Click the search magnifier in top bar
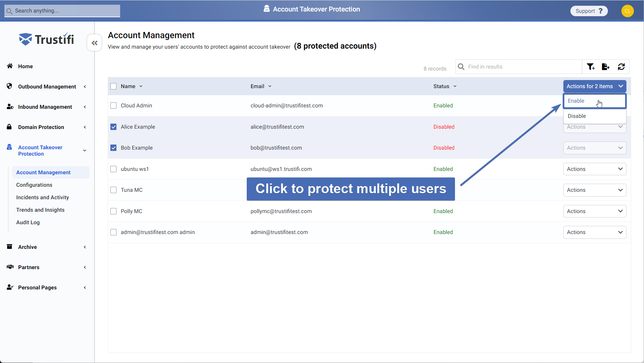 9,11
